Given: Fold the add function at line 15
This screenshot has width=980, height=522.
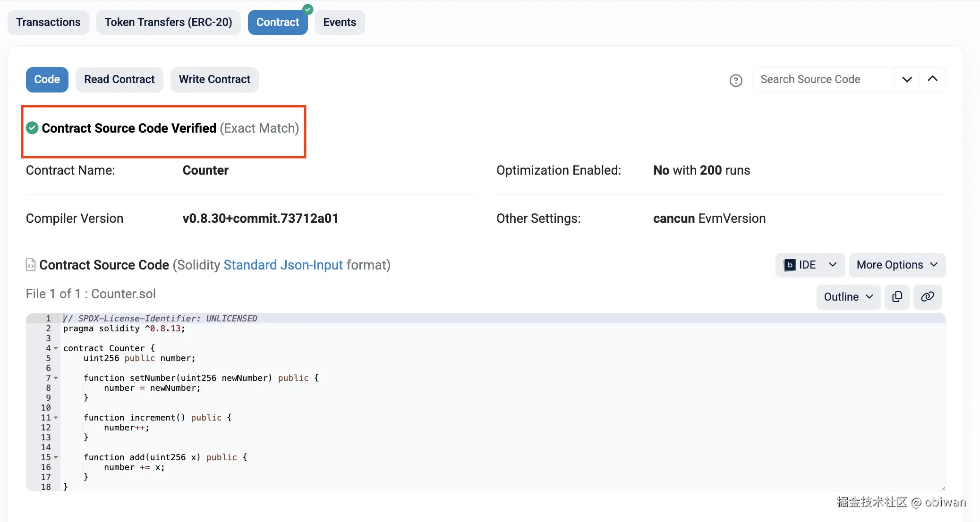Looking at the screenshot, I should coord(56,457).
